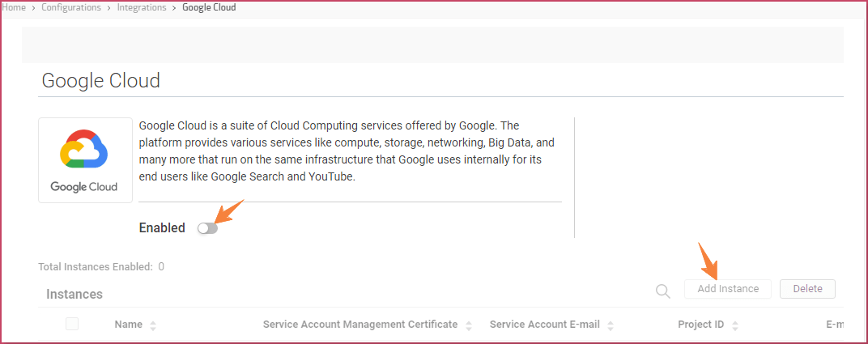This screenshot has height=344, width=868.
Task: Click the Google Cloud logo image
Action: click(84, 159)
